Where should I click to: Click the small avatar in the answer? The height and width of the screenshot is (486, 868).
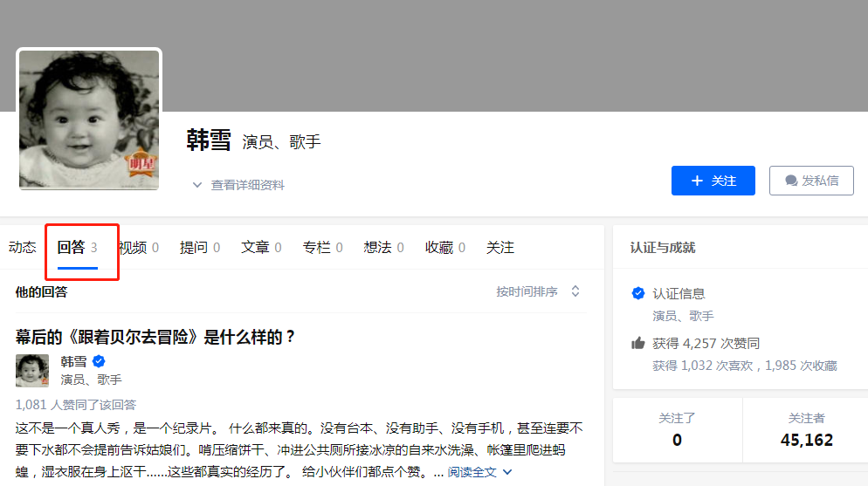32,371
